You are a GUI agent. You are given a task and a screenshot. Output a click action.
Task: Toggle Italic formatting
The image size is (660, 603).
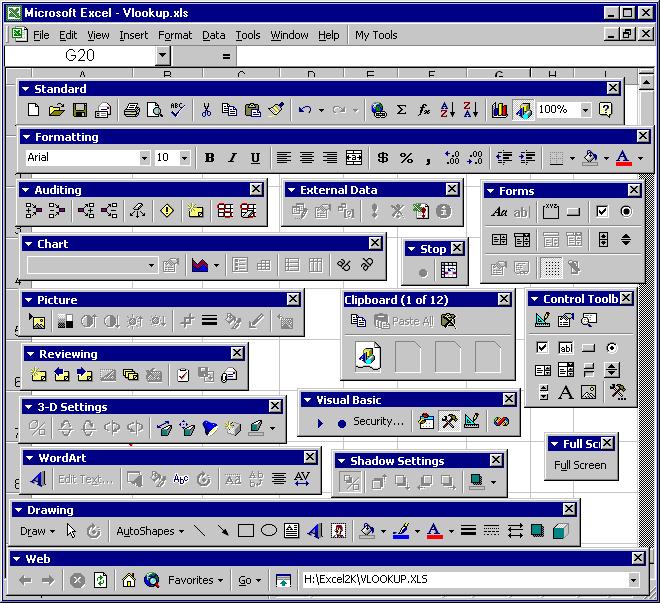[x=232, y=158]
